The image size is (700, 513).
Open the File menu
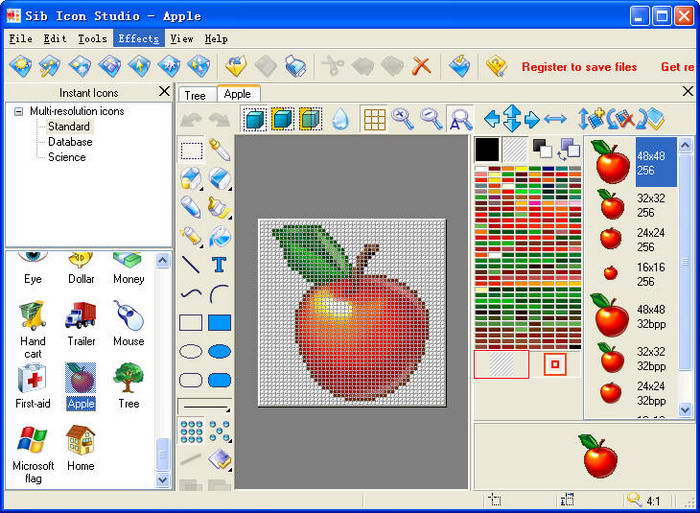pyautogui.click(x=21, y=39)
